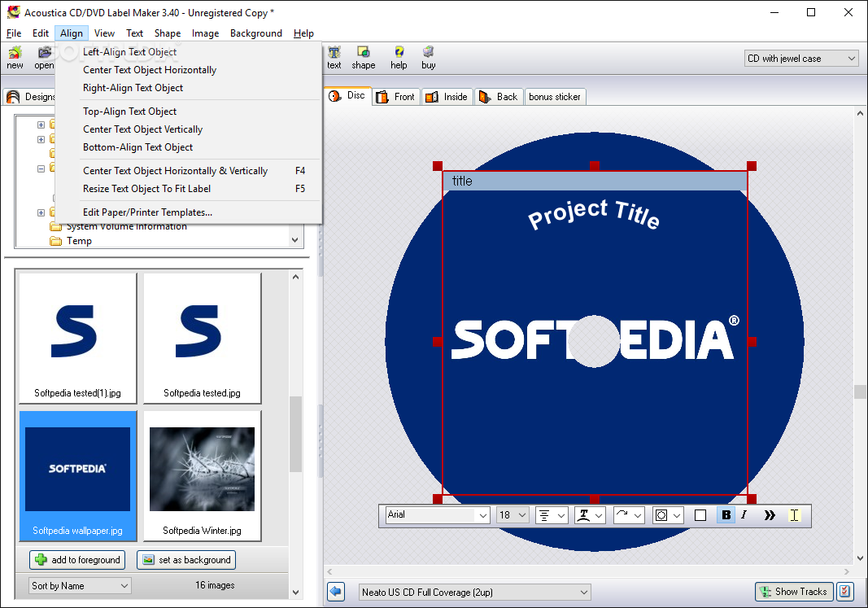Choose 'Resize Text Object To Fit Label'
This screenshot has height=608, width=868.
pos(188,188)
